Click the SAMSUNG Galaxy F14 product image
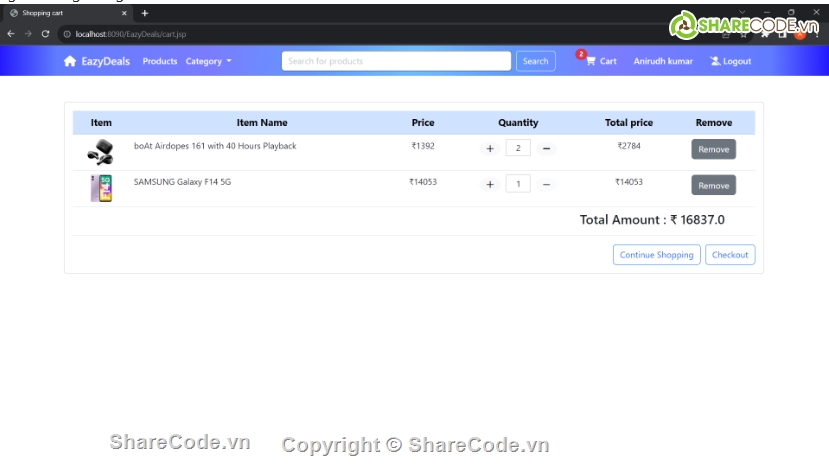 (101, 188)
